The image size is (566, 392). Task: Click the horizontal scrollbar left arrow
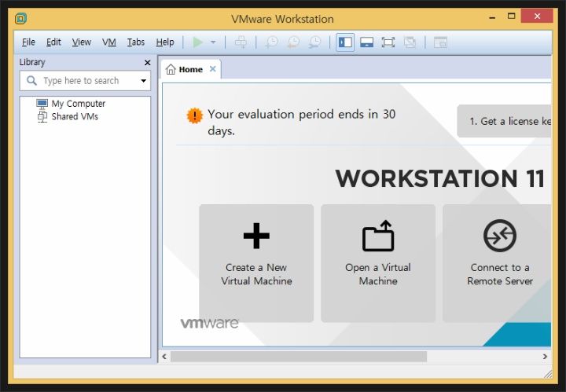click(x=164, y=357)
